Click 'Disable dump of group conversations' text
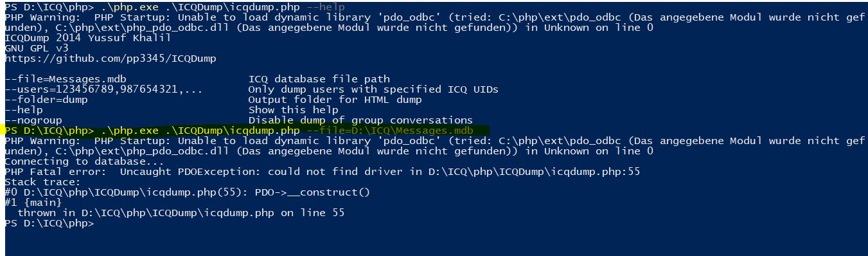The height and width of the screenshot is (256, 868). pyautogui.click(x=361, y=120)
